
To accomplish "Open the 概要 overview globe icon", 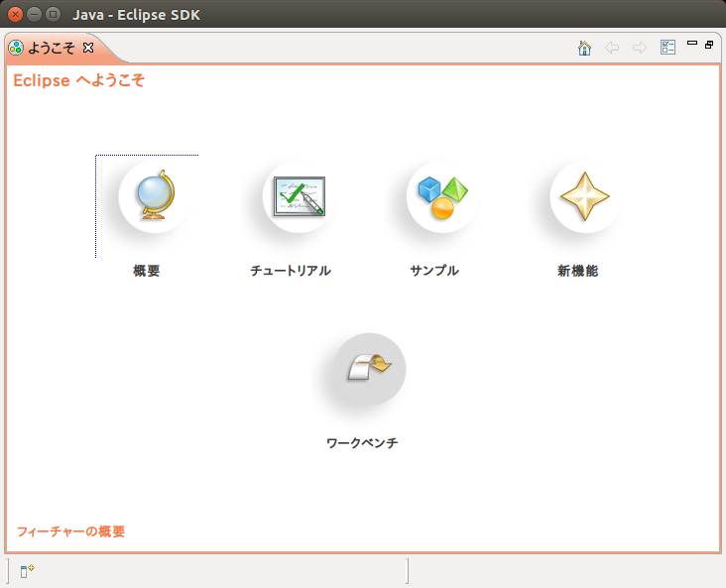I will pos(155,196).
